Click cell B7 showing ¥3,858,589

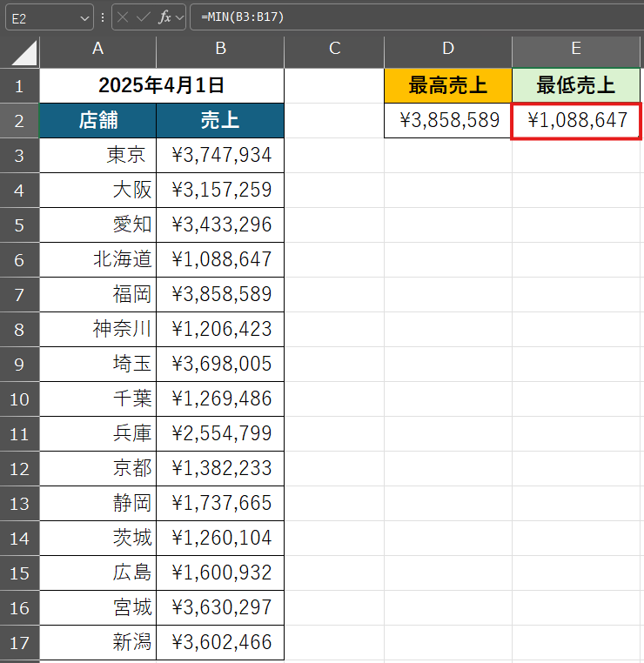pyautogui.click(x=220, y=295)
